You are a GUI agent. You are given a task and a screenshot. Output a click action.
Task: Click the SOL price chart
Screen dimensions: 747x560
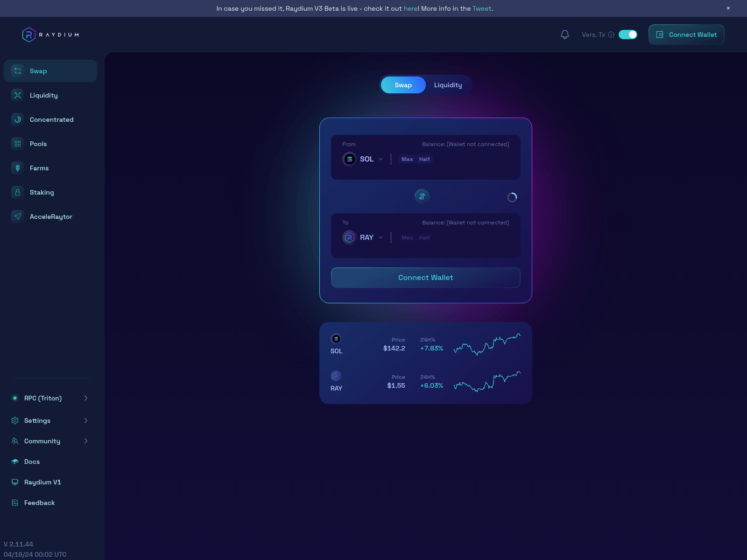coord(487,344)
